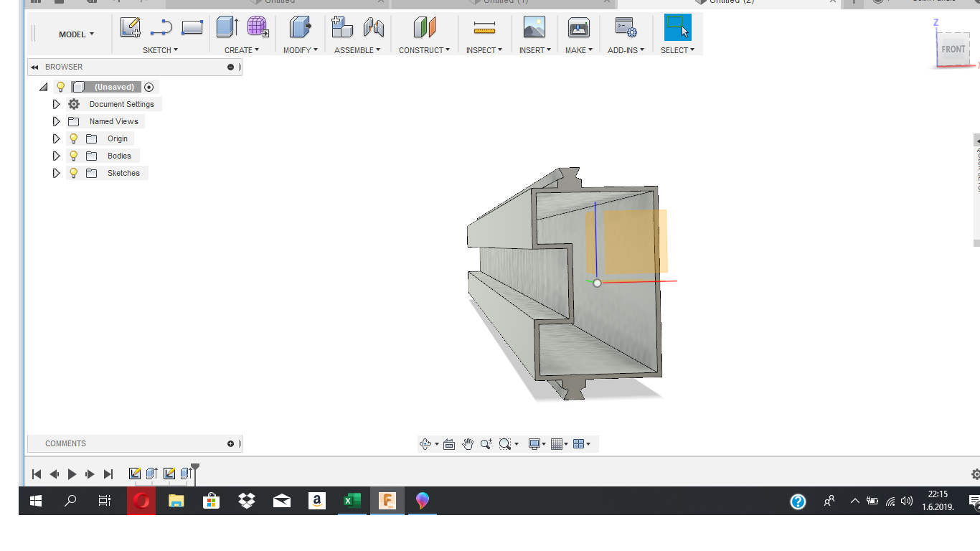
Task: Click the Create Sketch tool icon
Action: click(130, 28)
